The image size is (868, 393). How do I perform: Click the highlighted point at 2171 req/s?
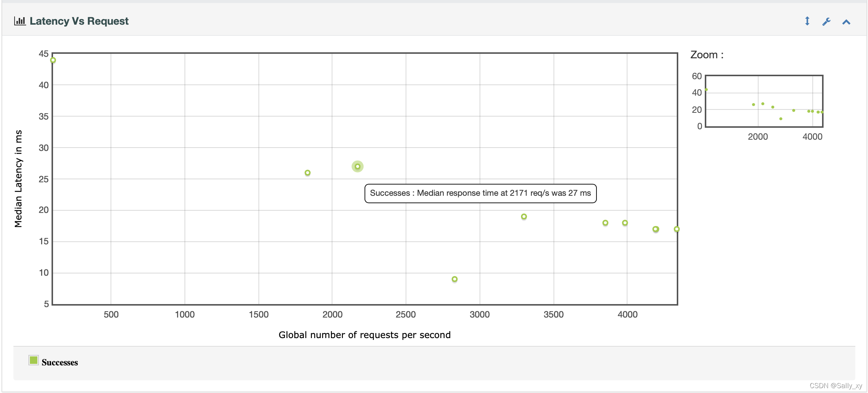coord(357,167)
